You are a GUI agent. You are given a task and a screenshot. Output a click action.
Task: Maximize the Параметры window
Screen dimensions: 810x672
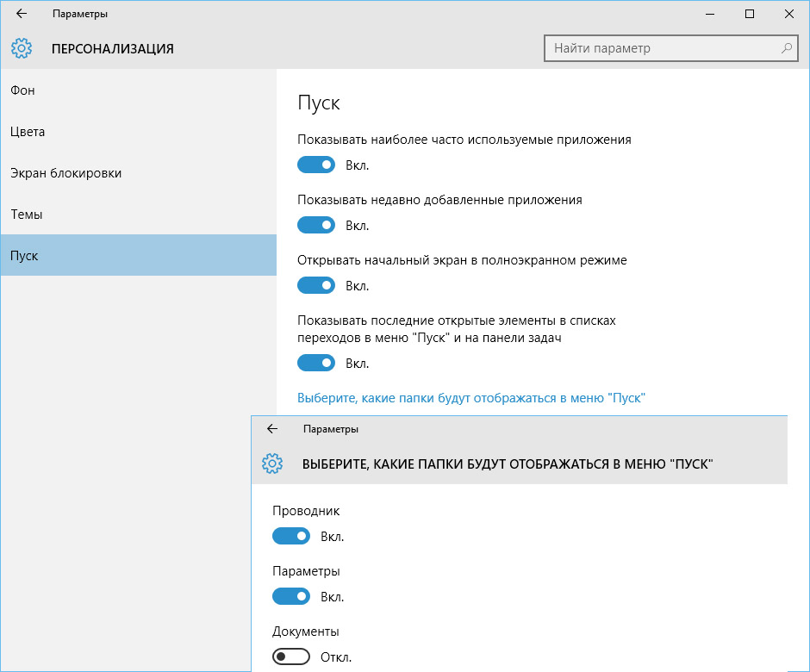click(750, 14)
